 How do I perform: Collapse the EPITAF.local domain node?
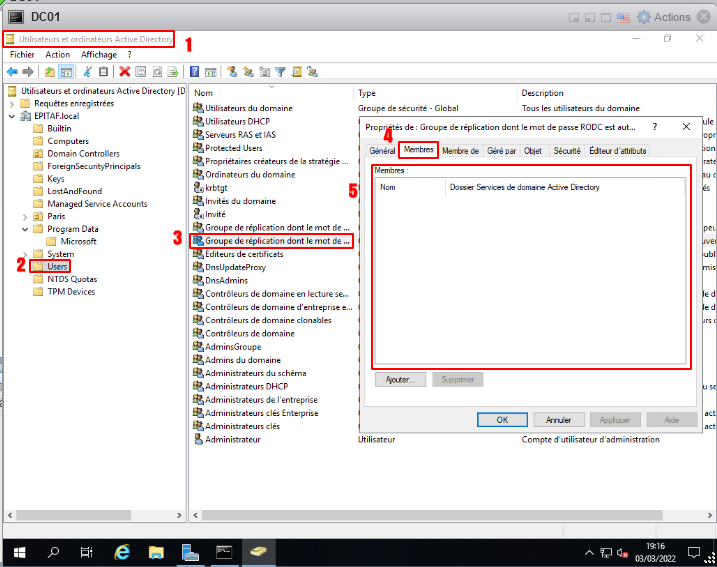[x=11, y=116]
